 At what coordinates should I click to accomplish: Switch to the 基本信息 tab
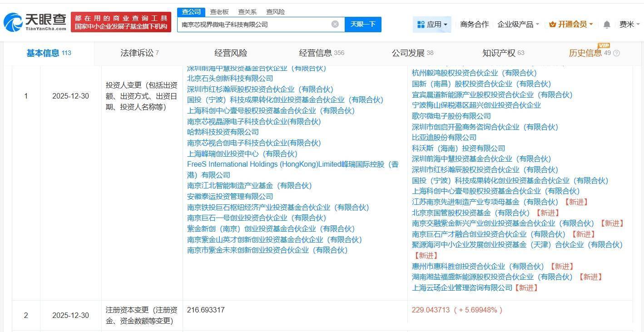click(x=49, y=53)
